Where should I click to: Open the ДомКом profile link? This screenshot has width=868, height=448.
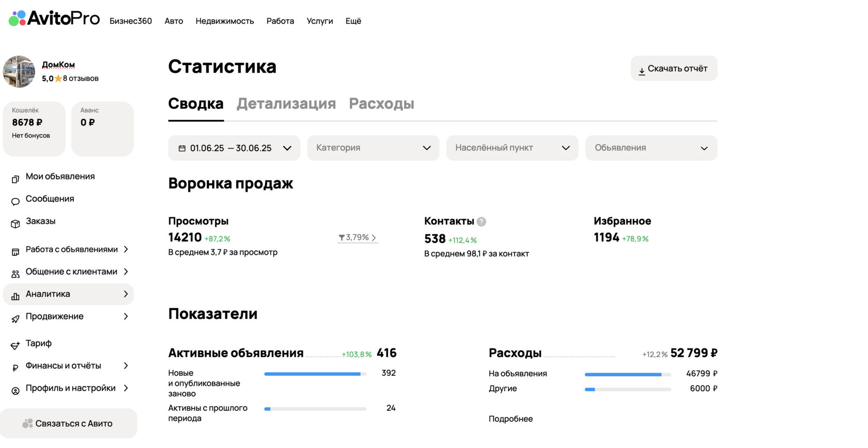[x=58, y=65]
